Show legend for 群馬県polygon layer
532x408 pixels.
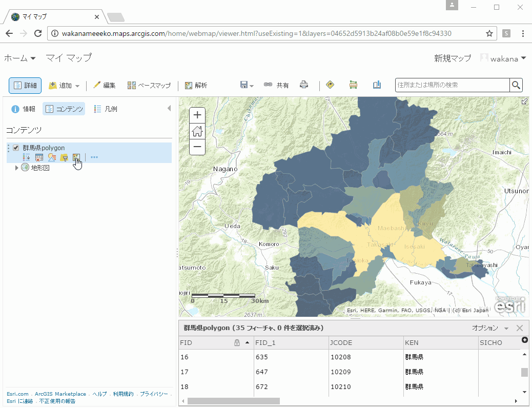coord(27,157)
